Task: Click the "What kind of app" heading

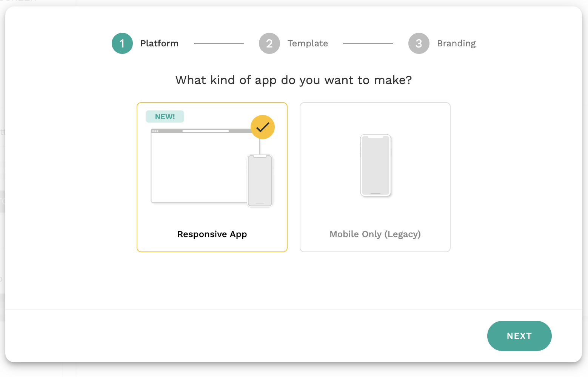Action: pos(294,80)
